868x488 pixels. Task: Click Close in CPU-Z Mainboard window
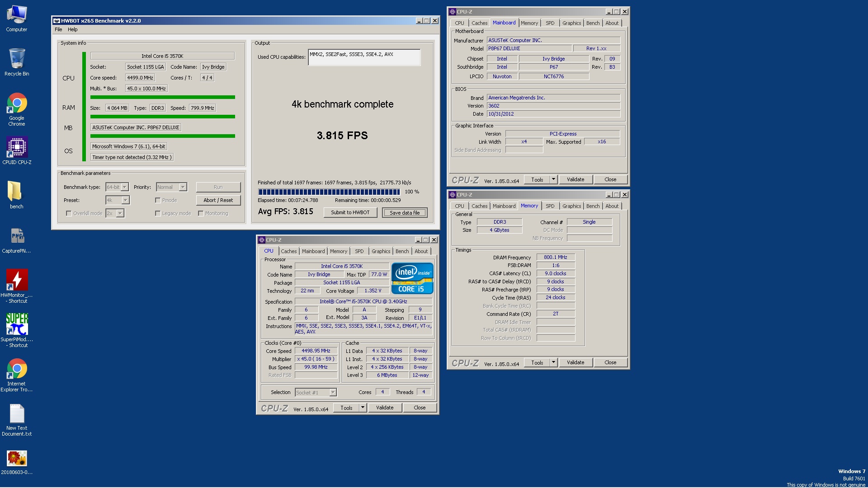click(610, 179)
